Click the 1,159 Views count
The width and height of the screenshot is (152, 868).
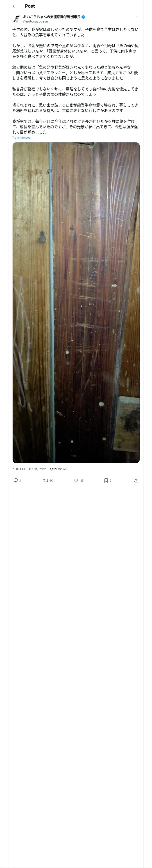pyautogui.click(x=58, y=469)
